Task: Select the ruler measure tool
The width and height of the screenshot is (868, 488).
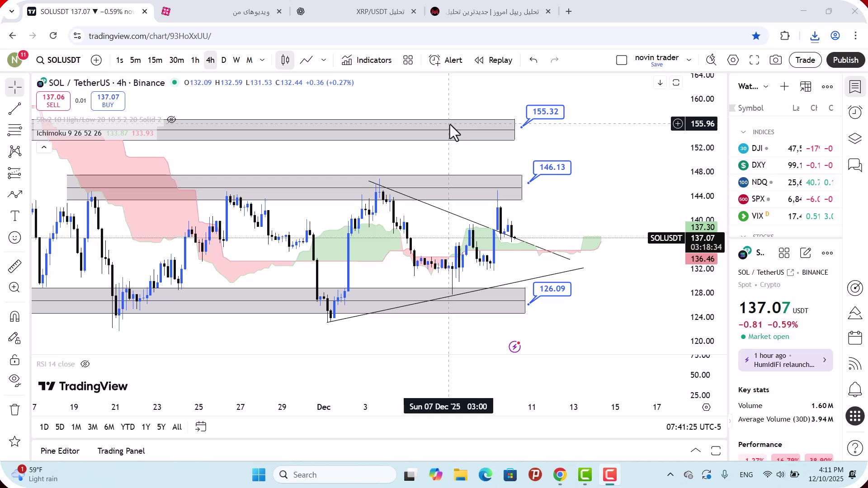Action: click(x=15, y=266)
